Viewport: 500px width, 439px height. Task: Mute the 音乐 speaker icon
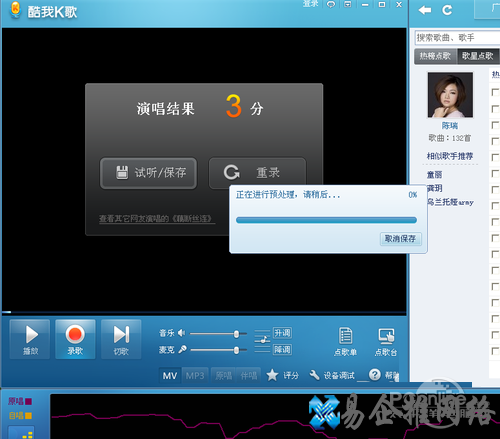click(x=182, y=333)
